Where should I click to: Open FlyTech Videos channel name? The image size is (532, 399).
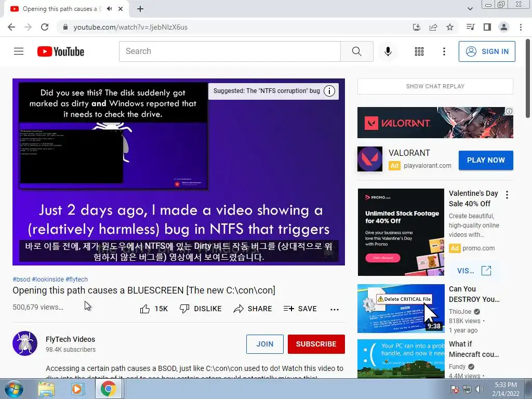[70, 339]
